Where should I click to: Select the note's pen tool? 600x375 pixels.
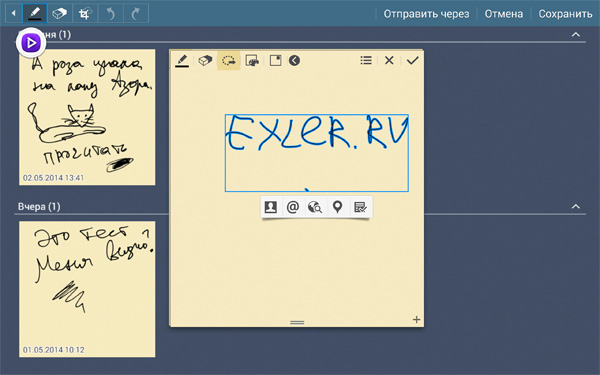(182, 60)
